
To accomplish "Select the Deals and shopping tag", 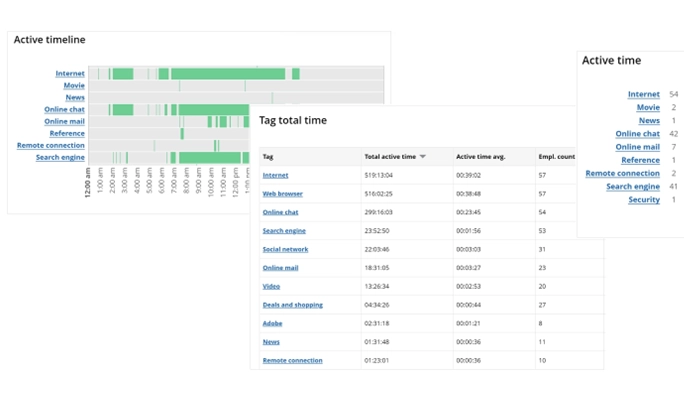I will 292,305.
